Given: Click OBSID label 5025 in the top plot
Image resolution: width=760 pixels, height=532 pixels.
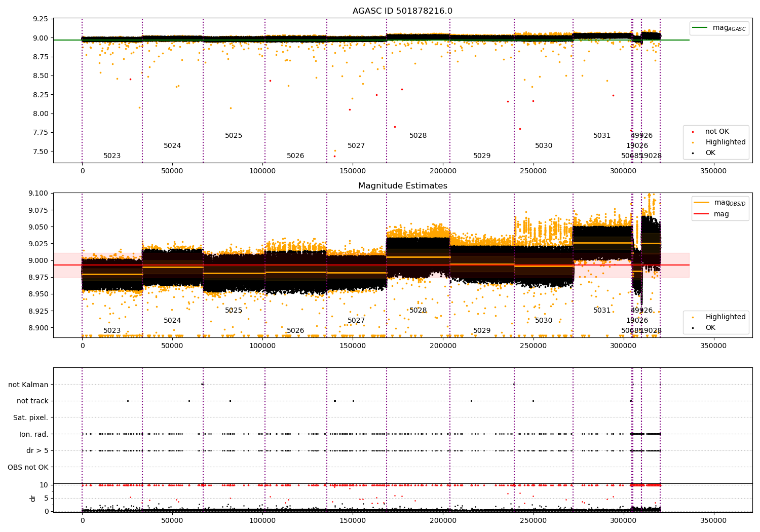Looking at the screenshot, I should pos(234,136).
